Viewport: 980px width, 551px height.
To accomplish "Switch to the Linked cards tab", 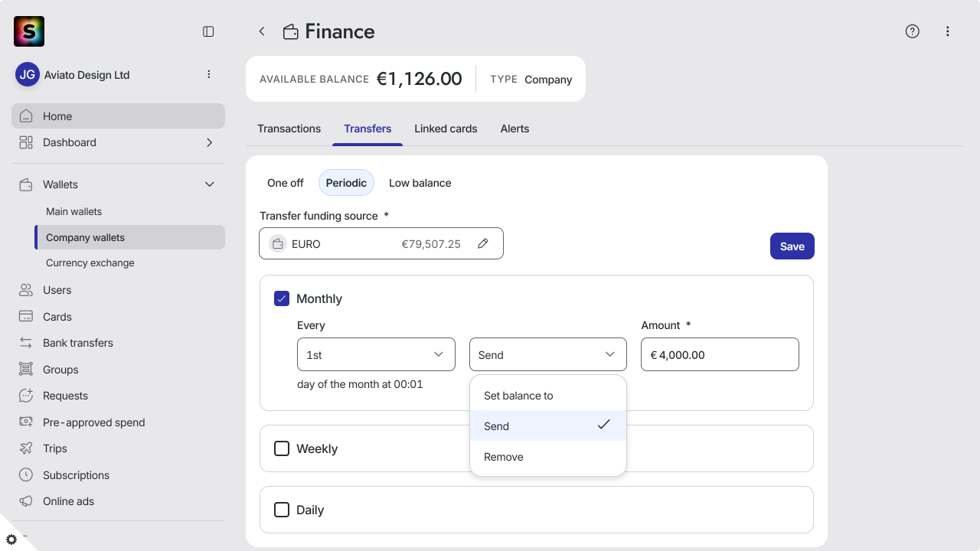I will pyautogui.click(x=446, y=129).
